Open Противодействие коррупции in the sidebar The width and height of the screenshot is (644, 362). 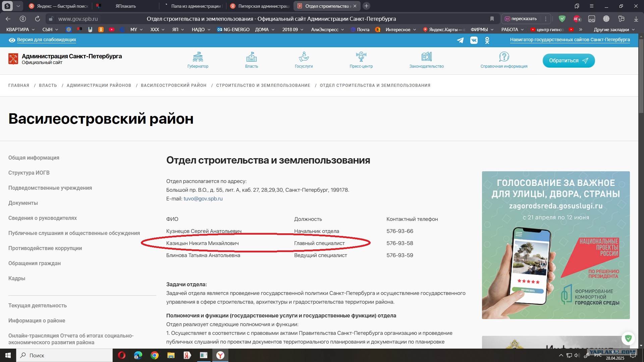(x=45, y=248)
